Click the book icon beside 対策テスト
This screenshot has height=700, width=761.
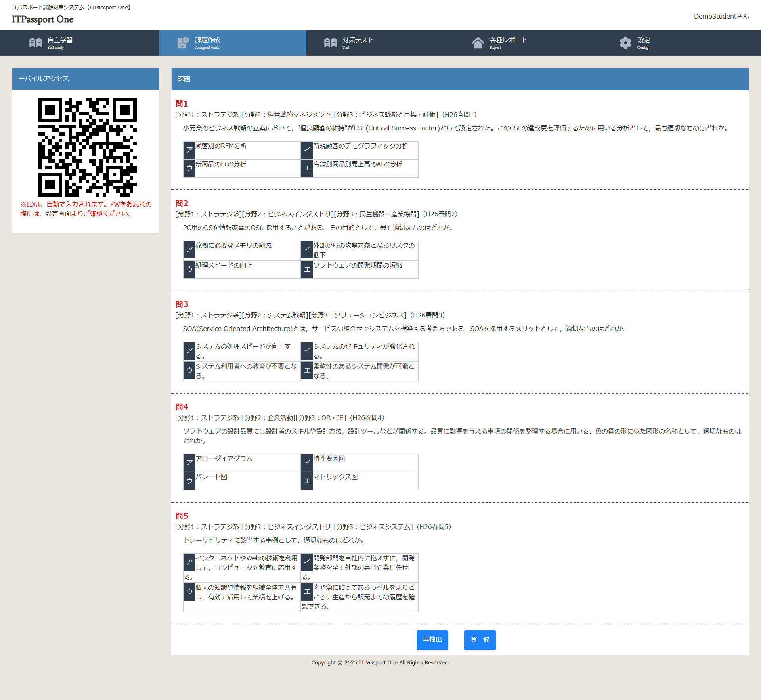330,43
